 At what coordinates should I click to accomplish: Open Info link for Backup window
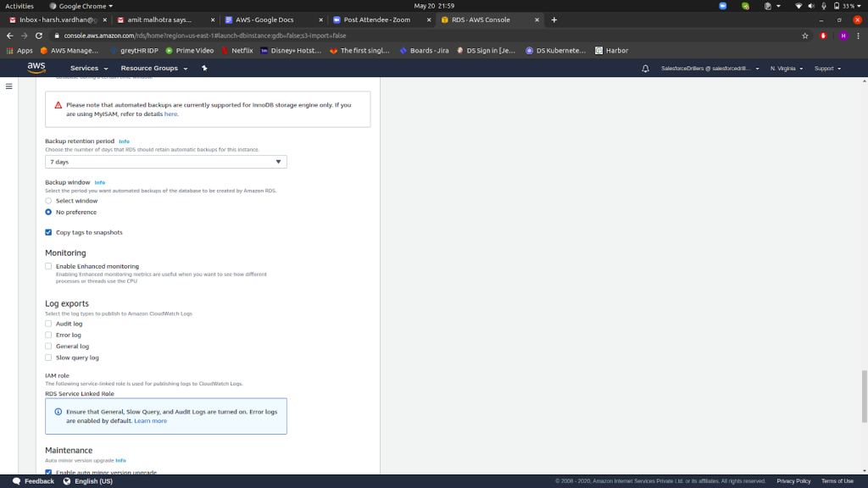(x=100, y=183)
